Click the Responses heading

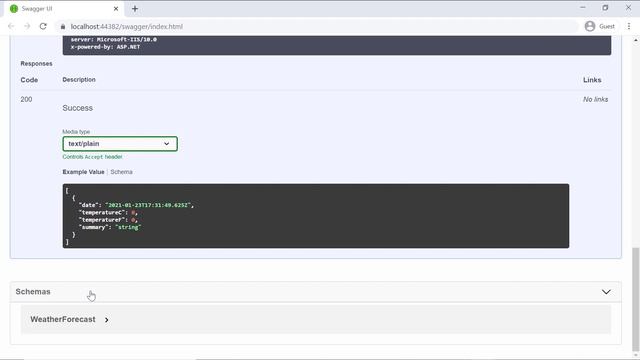[36, 64]
